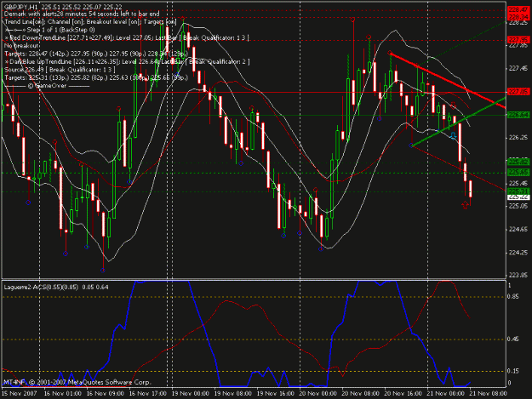Click red 227.05 level price label
The image size is (532, 399).
click(x=518, y=92)
